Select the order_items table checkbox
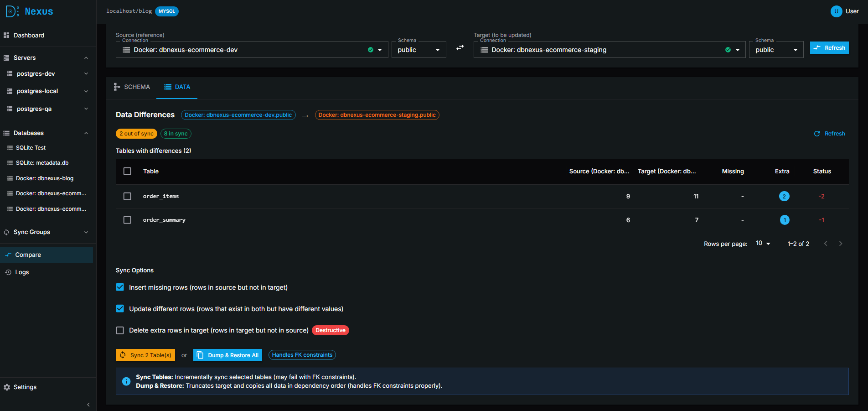 [x=127, y=197]
